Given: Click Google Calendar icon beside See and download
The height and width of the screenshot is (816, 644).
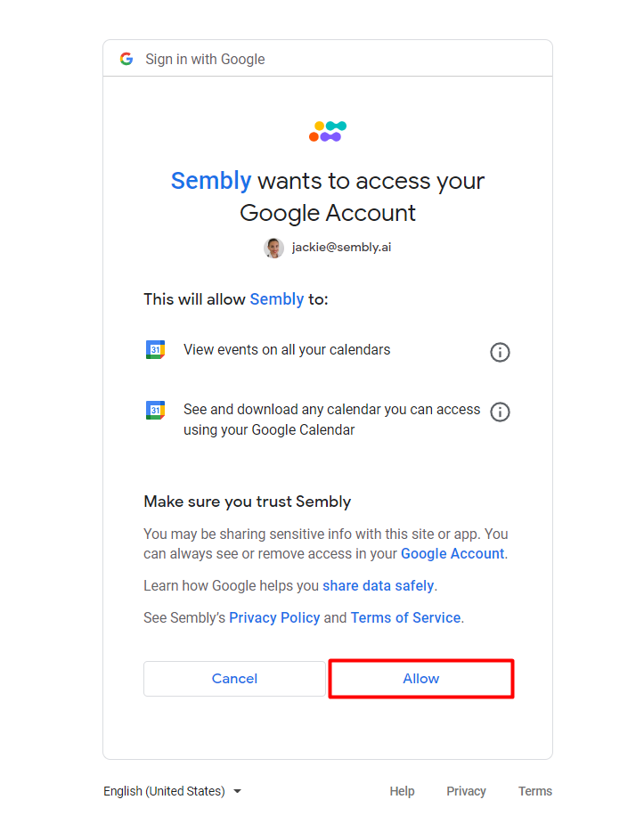Looking at the screenshot, I should [156, 410].
